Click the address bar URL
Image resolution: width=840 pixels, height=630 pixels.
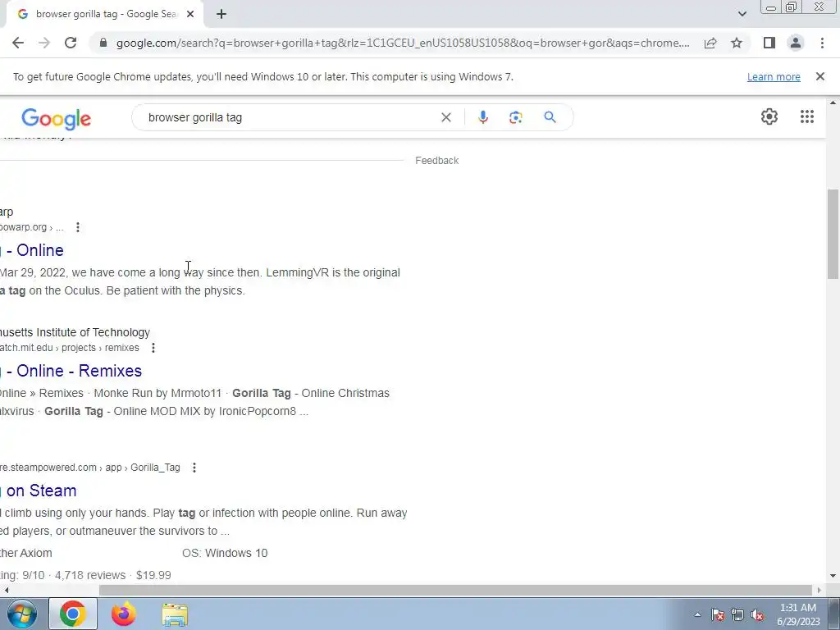tap(403, 43)
